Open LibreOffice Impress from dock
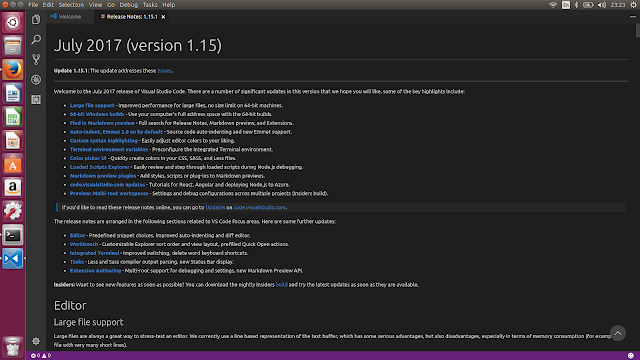Viewport: 640px width, 360px height. [13, 140]
